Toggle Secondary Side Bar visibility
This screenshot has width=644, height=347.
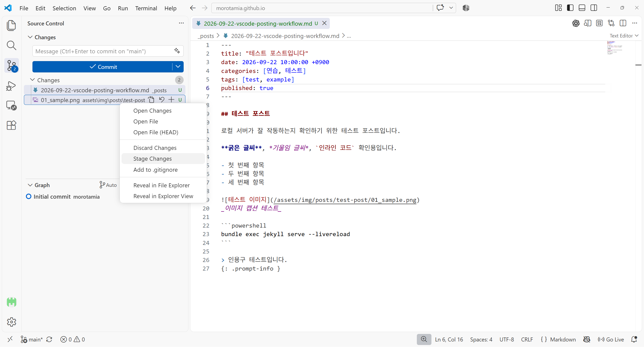pyautogui.click(x=594, y=8)
